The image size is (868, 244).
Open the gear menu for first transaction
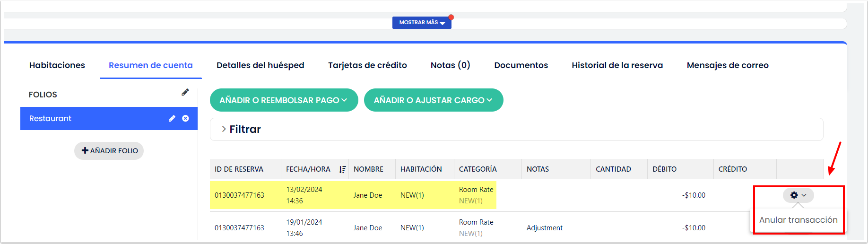tap(798, 195)
